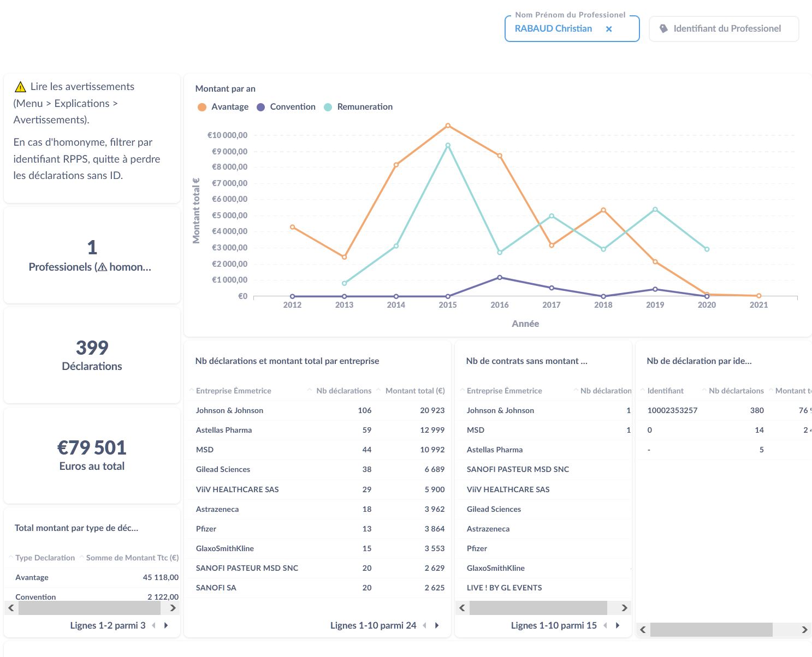
Task: Sort identifier table by Identifiant column
Action: (665, 391)
